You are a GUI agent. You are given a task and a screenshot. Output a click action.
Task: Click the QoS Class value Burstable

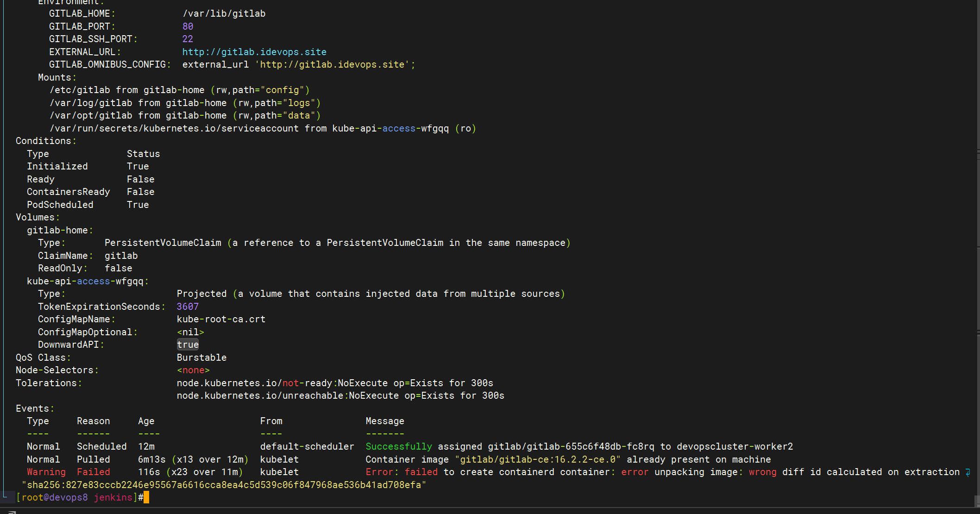[x=201, y=357]
